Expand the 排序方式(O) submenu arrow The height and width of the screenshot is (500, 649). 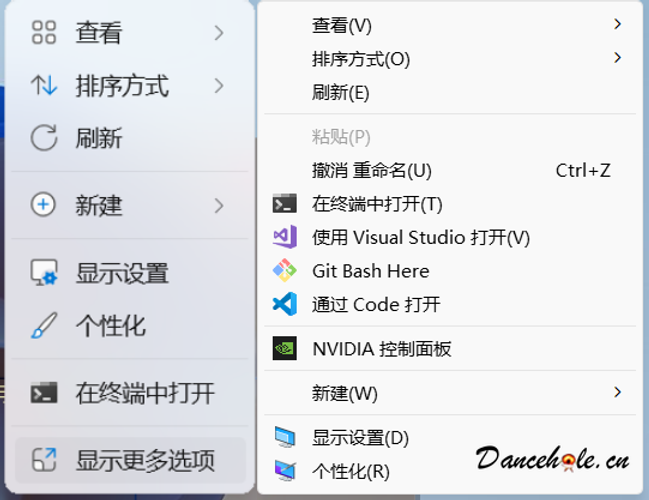click(617, 58)
